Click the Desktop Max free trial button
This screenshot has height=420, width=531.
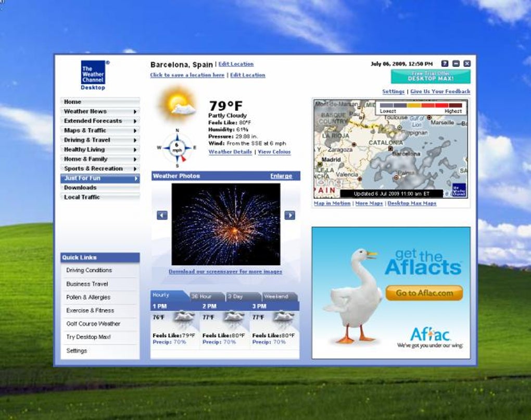[431, 77]
